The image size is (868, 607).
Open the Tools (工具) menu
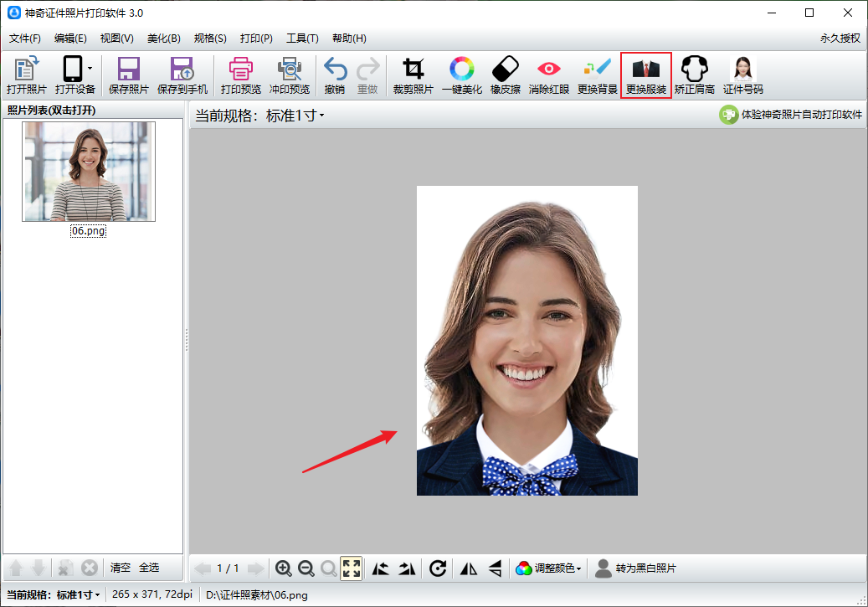[x=302, y=39]
